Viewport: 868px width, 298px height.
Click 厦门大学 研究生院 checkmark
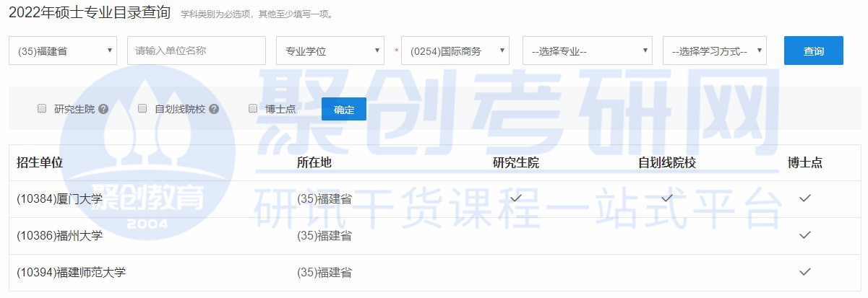point(516,198)
